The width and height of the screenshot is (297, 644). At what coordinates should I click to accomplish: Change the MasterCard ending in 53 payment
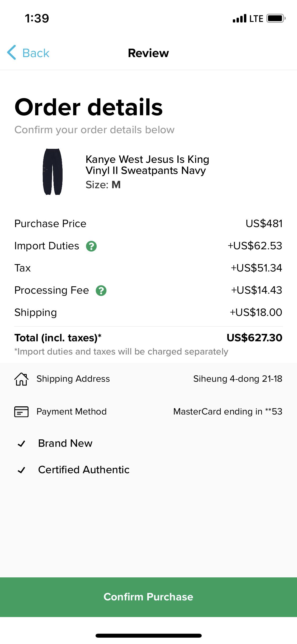coord(228,412)
